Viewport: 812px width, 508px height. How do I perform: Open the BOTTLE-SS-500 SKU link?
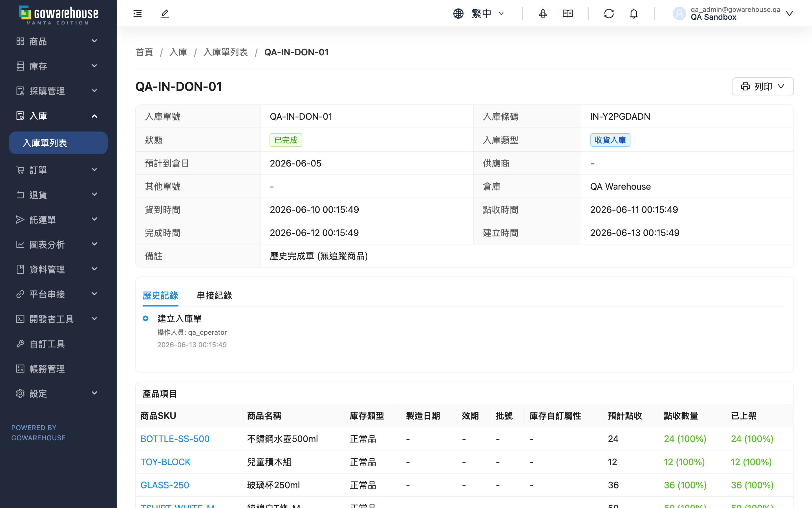[175, 439]
